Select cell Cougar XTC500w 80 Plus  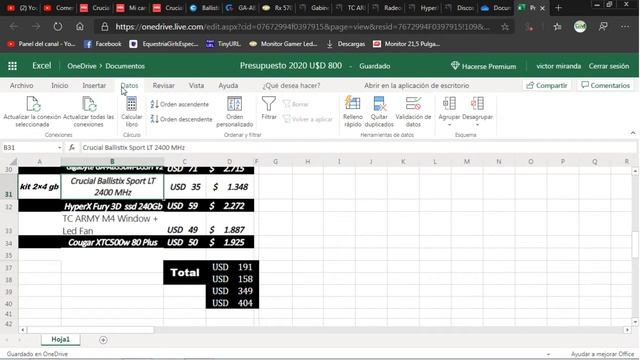click(x=113, y=242)
